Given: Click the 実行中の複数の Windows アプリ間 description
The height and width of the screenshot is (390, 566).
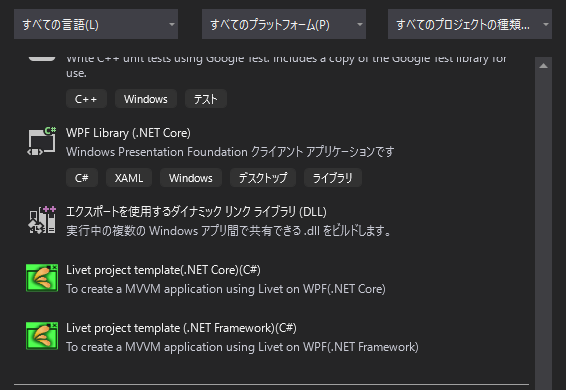Looking at the screenshot, I should pyautogui.click(x=228, y=230).
